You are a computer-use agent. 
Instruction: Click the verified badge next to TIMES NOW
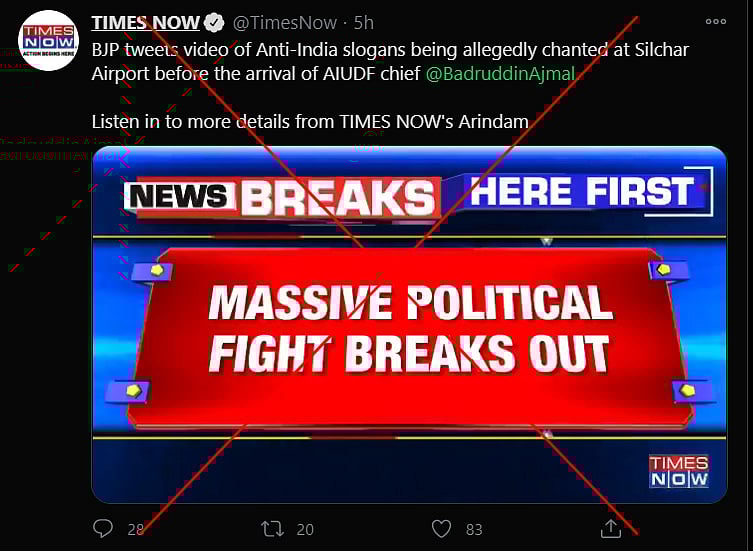click(214, 23)
